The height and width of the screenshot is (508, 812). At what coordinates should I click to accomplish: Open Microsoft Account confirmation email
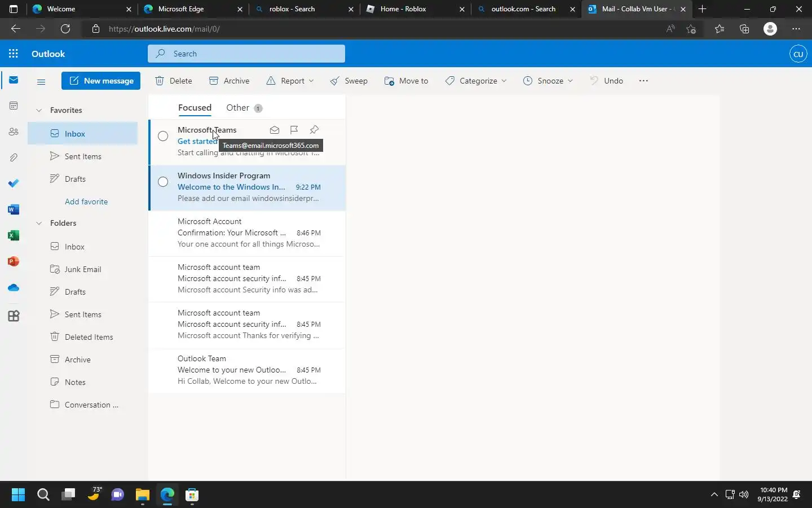coord(247,233)
